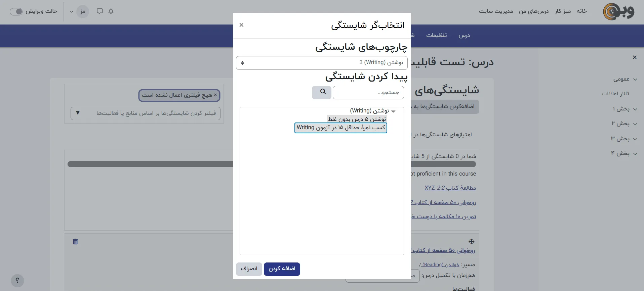Go to میز کار in top menu
Image resolution: width=644 pixels, height=291 pixels.
[563, 11]
